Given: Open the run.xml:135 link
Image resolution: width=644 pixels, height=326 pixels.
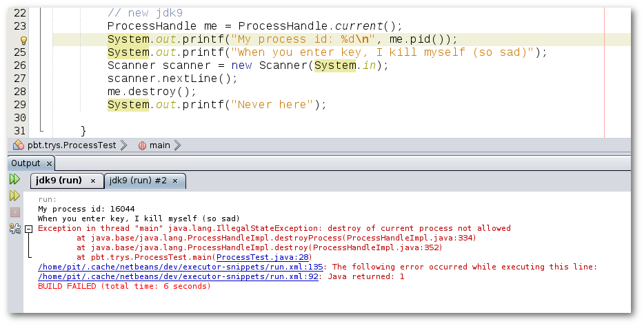Looking at the screenshot, I should (x=180, y=267).
